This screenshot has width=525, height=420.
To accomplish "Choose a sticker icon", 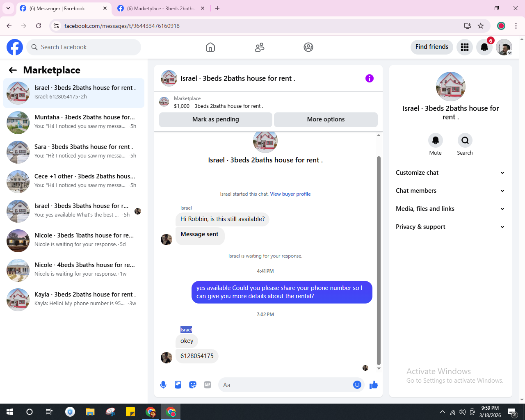I will pos(193,385).
